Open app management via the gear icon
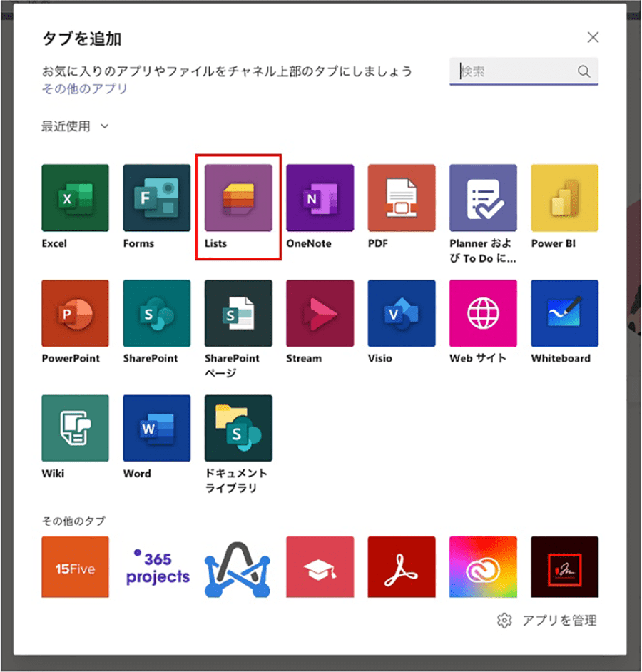This screenshot has height=672, width=642. pos(504,620)
